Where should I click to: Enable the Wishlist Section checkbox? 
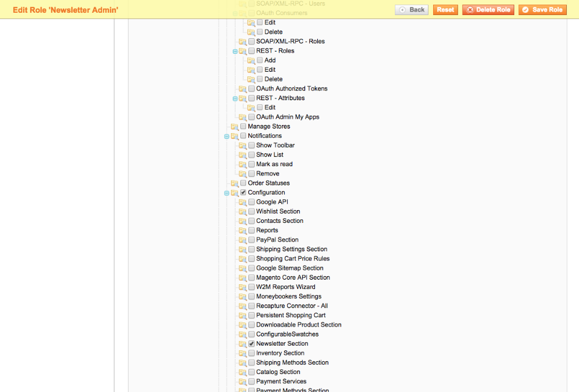pyautogui.click(x=252, y=212)
